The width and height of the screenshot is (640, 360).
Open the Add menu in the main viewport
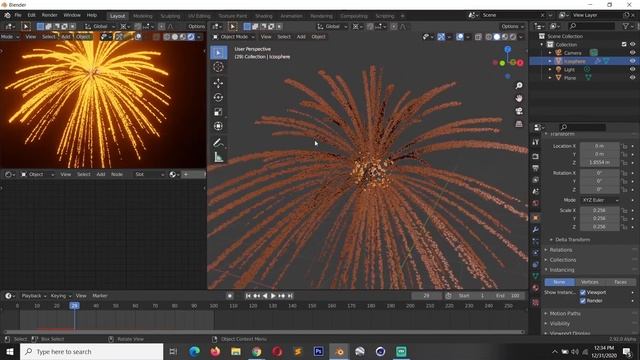(301, 37)
